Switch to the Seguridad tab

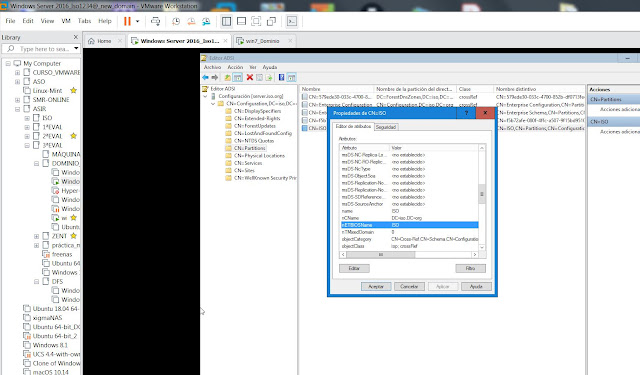(x=386, y=127)
